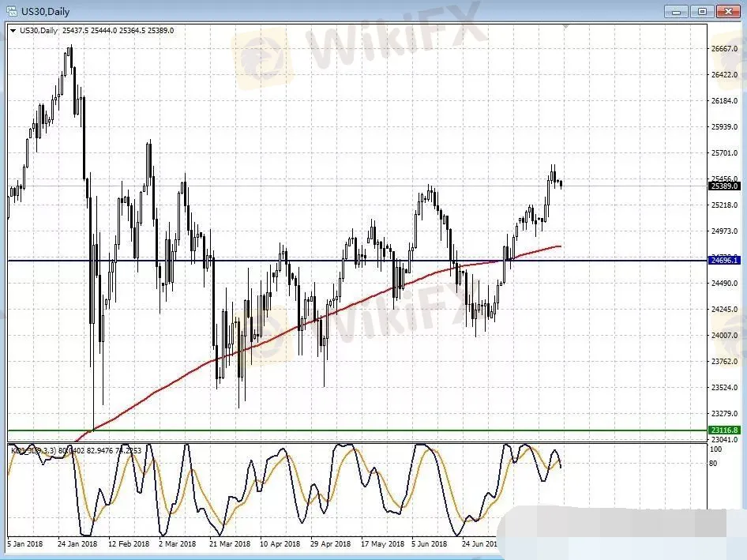The width and height of the screenshot is (747, 560).
Task: Close the US30,Daily chart window
Action: click(728, 11)
